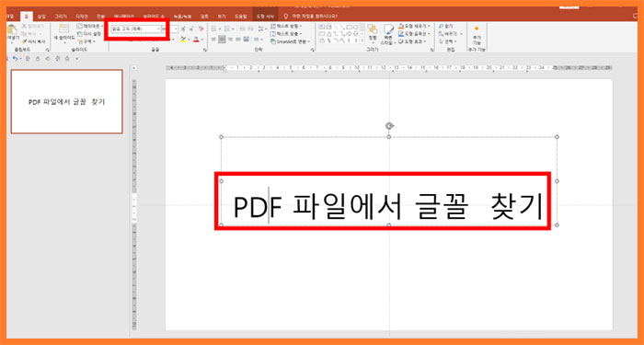Viewport: 644px width, 345px height.
Task: Align the text to the left
Action: (x=213, y=40)
